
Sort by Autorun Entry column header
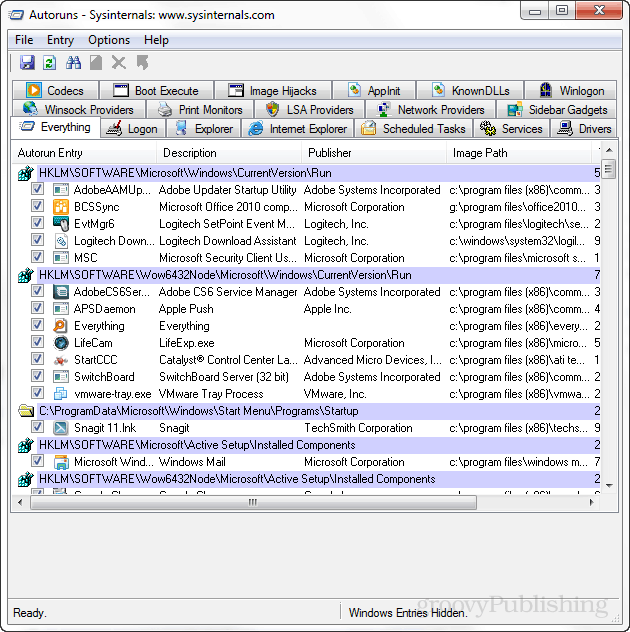83,153
